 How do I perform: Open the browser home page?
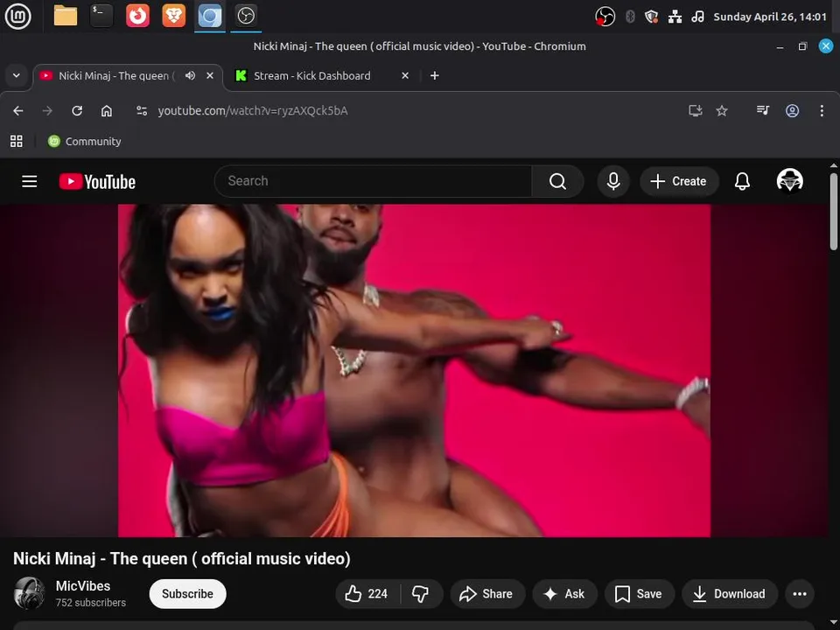point(107,111)
